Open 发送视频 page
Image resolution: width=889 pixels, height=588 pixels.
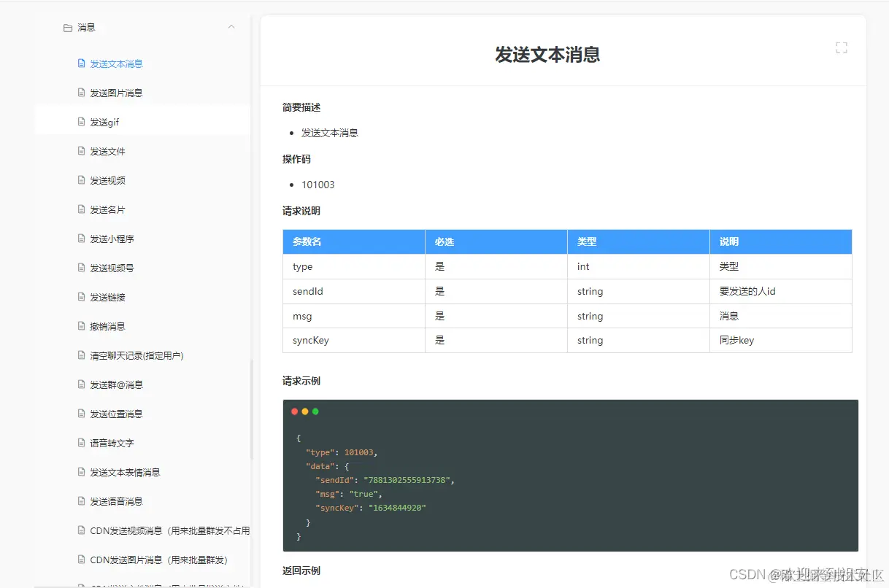coord(107,180)
